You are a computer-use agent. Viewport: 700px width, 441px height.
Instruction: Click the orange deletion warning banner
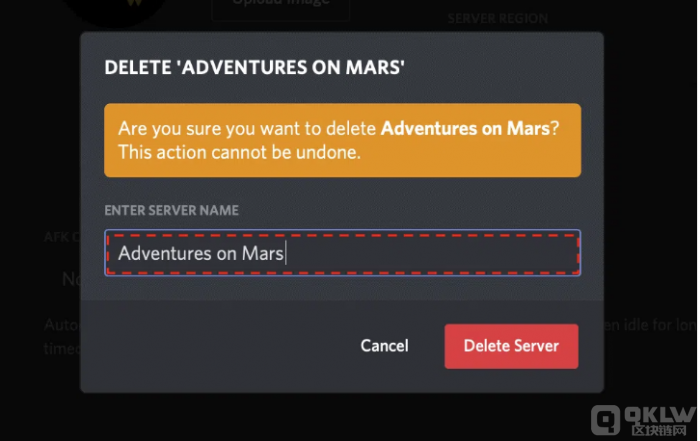(x=342, y=140)
